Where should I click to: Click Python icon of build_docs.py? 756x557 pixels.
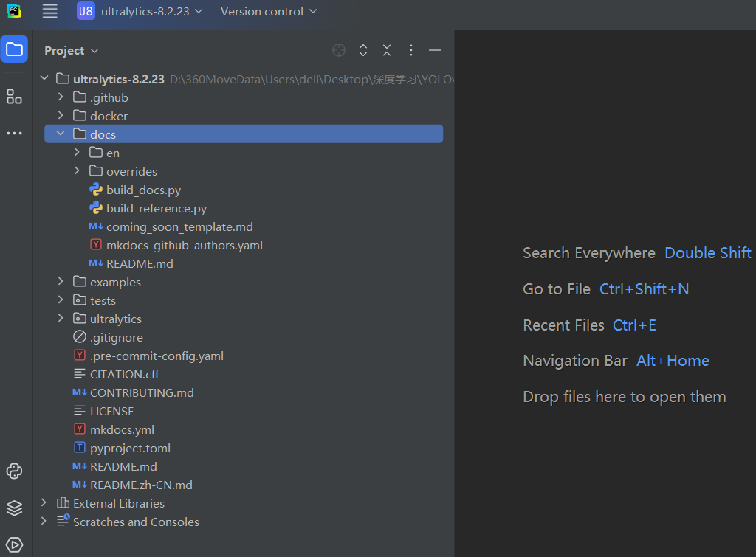pos(96,190)
